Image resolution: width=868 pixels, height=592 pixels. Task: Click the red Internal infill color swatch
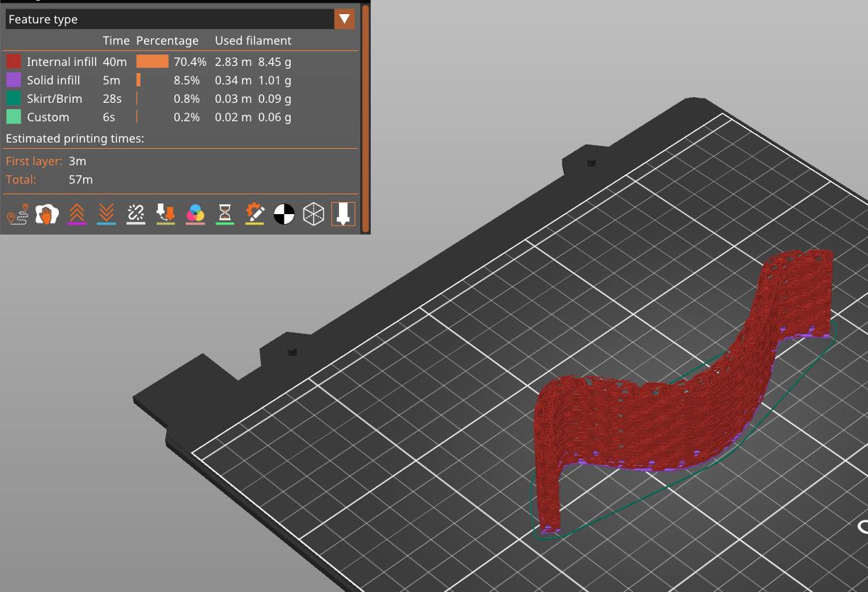[x=13, y=62]
